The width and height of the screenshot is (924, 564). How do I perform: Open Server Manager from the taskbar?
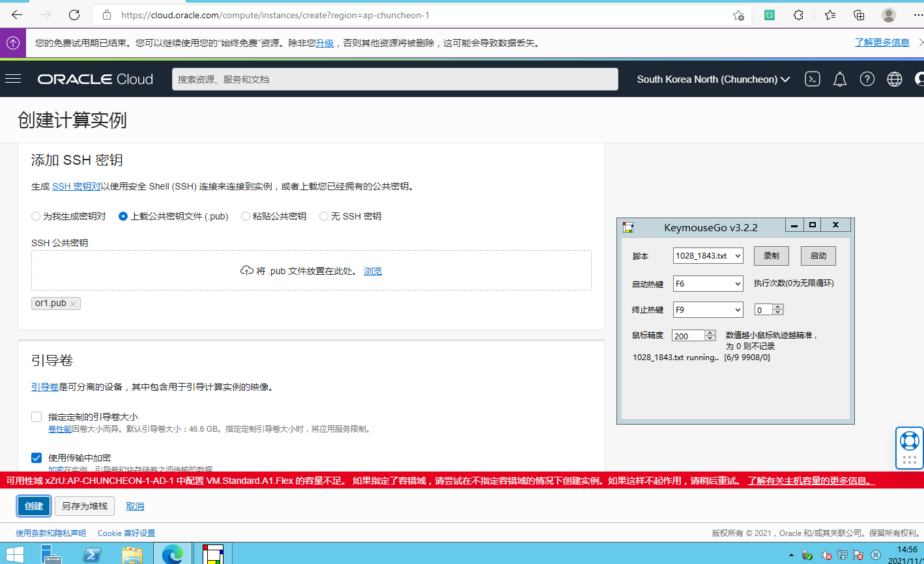coord(51,554)
